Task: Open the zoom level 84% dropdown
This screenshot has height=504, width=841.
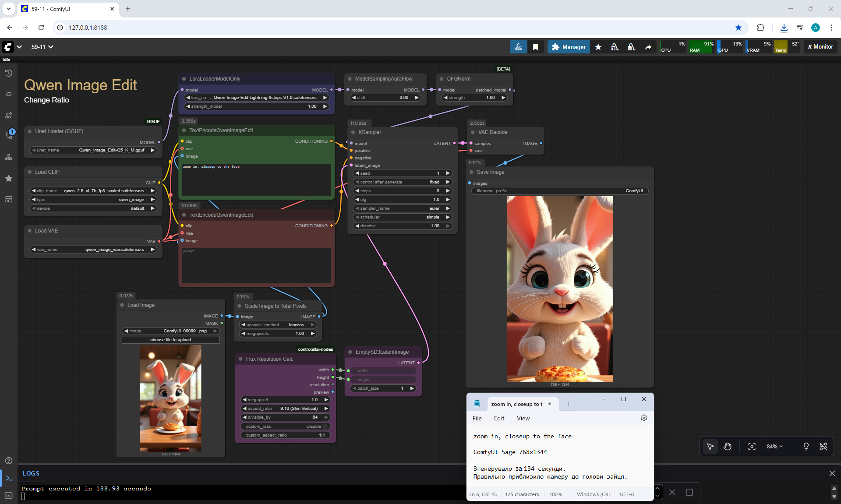Action: tap(774, 446)
